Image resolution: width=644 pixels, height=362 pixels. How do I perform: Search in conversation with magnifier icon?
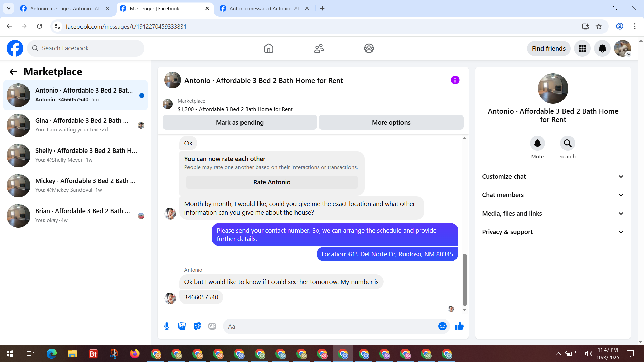[568, 143]
